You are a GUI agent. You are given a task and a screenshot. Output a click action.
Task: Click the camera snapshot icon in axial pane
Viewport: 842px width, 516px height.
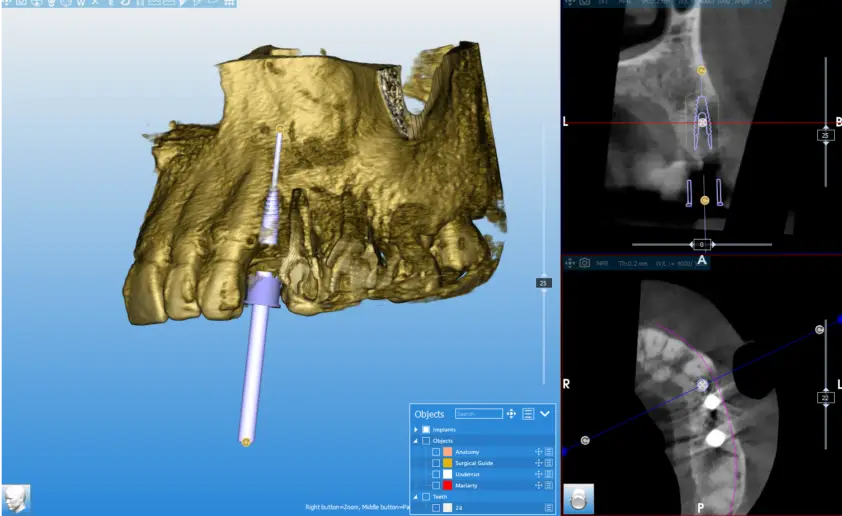pyautogui.click(x=585, y=263)
